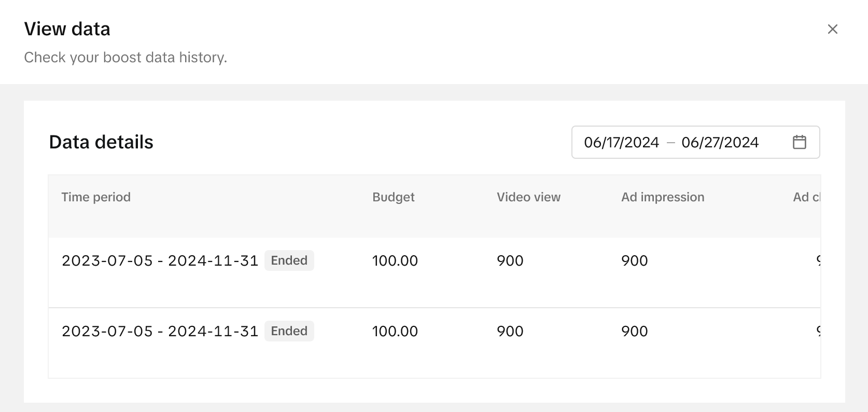Click the Data details heading
Screen dimensions: 868x412
(x=101, y=142)
